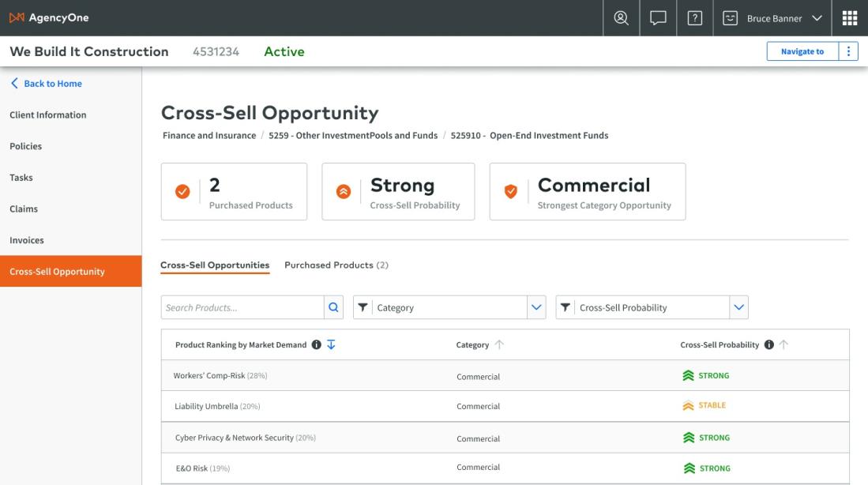Click the Navigate to button
The image size is (868, 485).
click(x=802, y=51)
